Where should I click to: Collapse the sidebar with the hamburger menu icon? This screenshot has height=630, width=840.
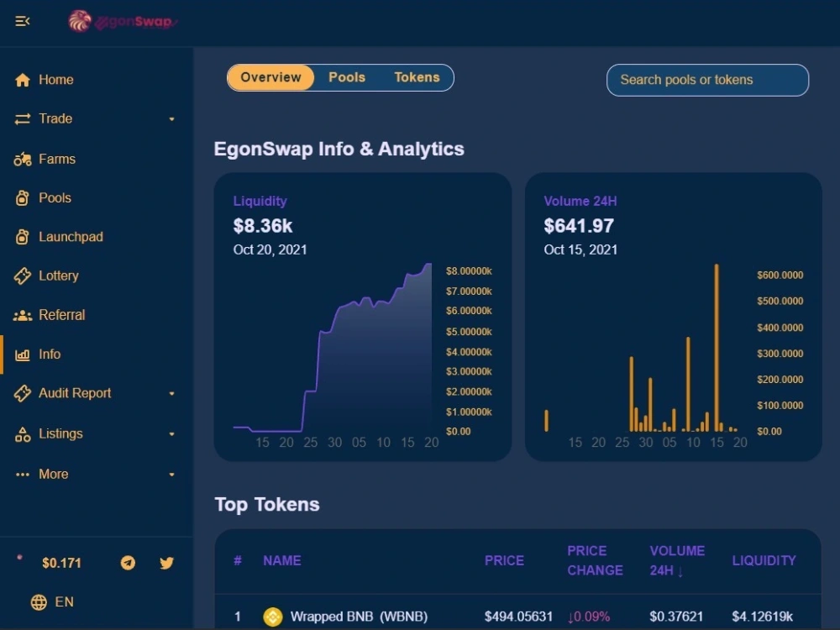click(22, 21)
